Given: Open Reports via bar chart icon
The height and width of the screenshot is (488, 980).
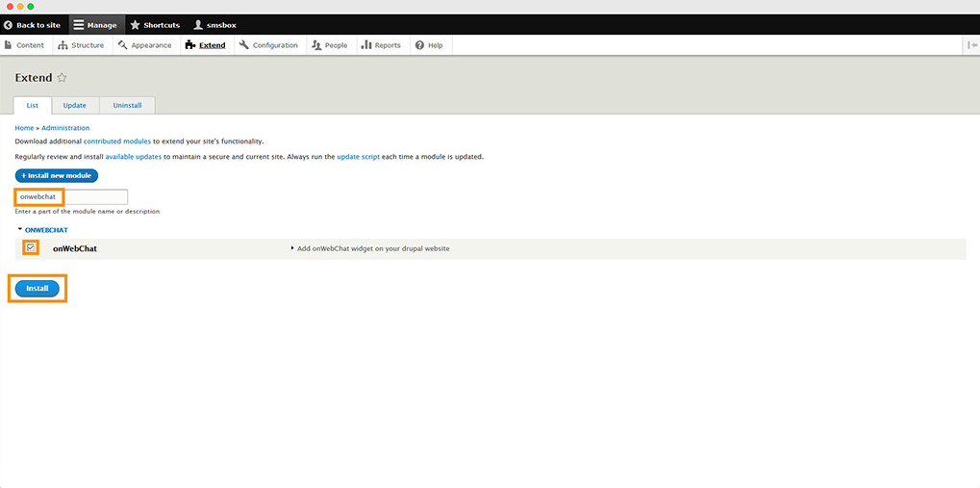Looking at the screenshot, I should point(366,45).
